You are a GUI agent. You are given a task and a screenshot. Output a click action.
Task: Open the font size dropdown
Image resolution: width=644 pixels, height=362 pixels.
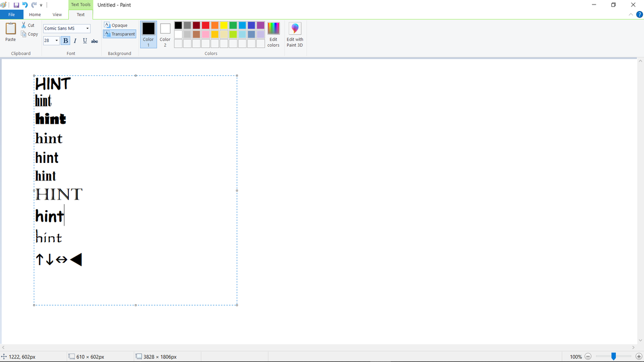coord(56,40)
